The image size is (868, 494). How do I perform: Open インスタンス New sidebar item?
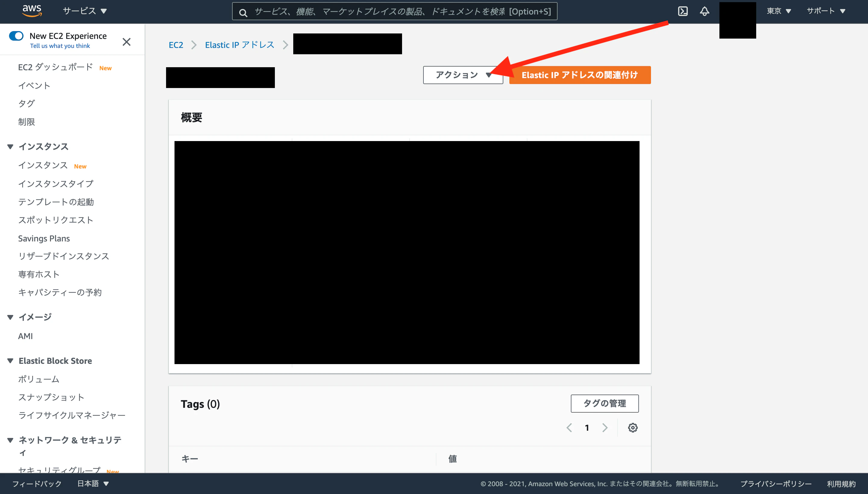pyautogui.click(x=43, y=165)
